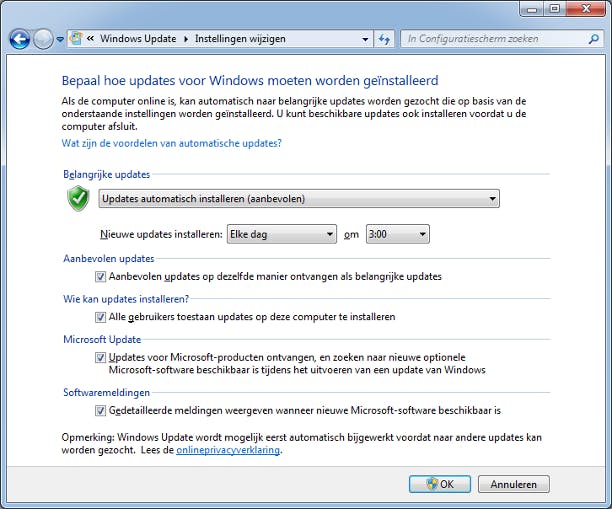This screenshot has height=509, width=612.
Task: Click the double chevron in address bar
Action: pos(90,38)
